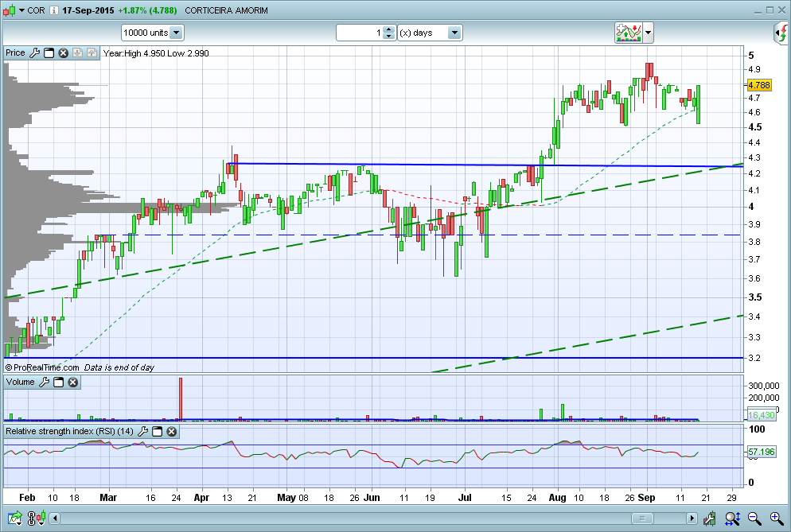Image resolution: width=791 pixels, height=532 pixels.
Task: Open Price panel settings wrench
Action: point(35,53)
